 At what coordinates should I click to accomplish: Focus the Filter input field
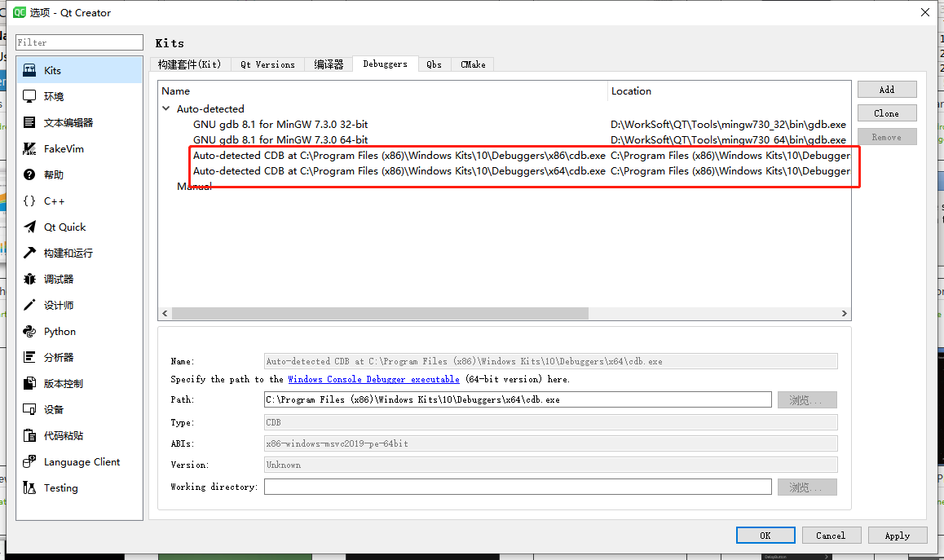click(x=79, y=42)
